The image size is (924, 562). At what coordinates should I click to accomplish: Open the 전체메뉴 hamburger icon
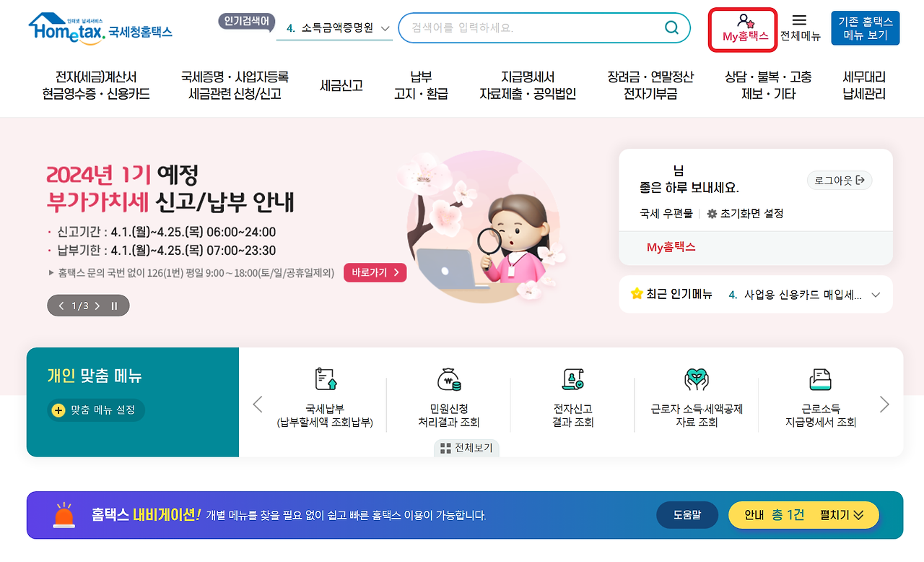tap(799, 20)
